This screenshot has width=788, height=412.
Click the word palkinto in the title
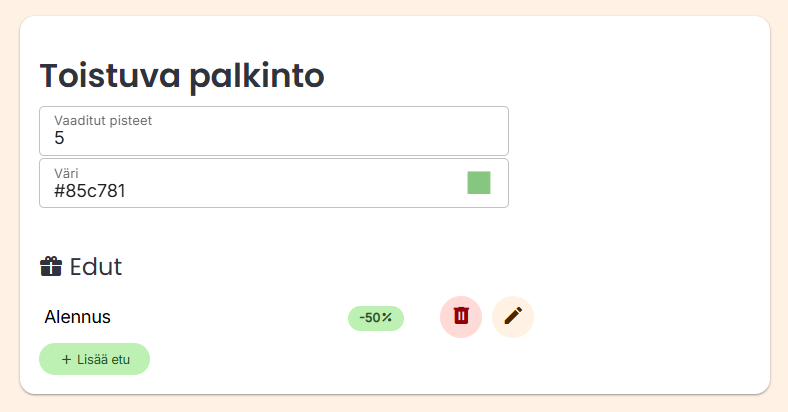pos(257,75)
